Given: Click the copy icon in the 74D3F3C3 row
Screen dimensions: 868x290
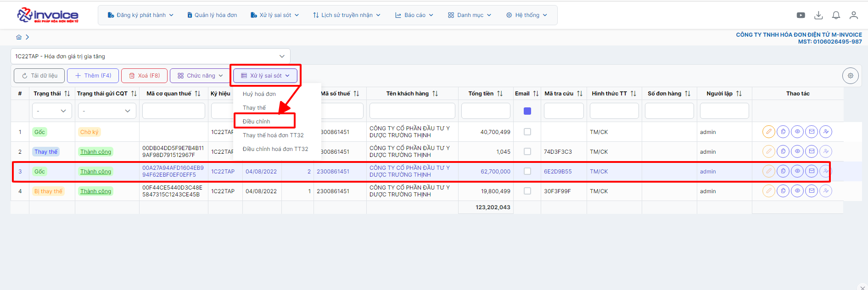Looking at the screenshot, I should click(x=783, y=151).
